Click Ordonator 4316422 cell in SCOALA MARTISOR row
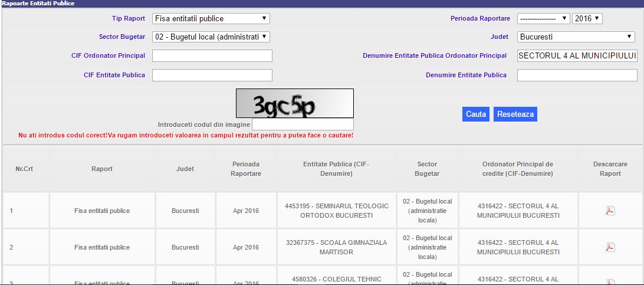The height and width of the screenshot is (285, 644). [518, 247]
